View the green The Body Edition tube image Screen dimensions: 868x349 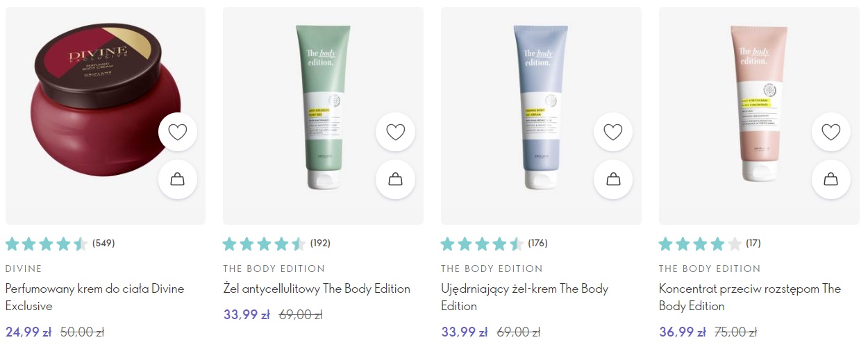tap(323, 107)
